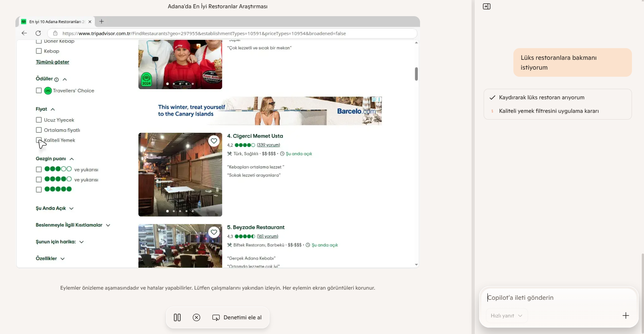This screenshot has width=644, height=334.
Task: Tick the Kaliteli Yemek price checkbox
Action: pos(39,140)
